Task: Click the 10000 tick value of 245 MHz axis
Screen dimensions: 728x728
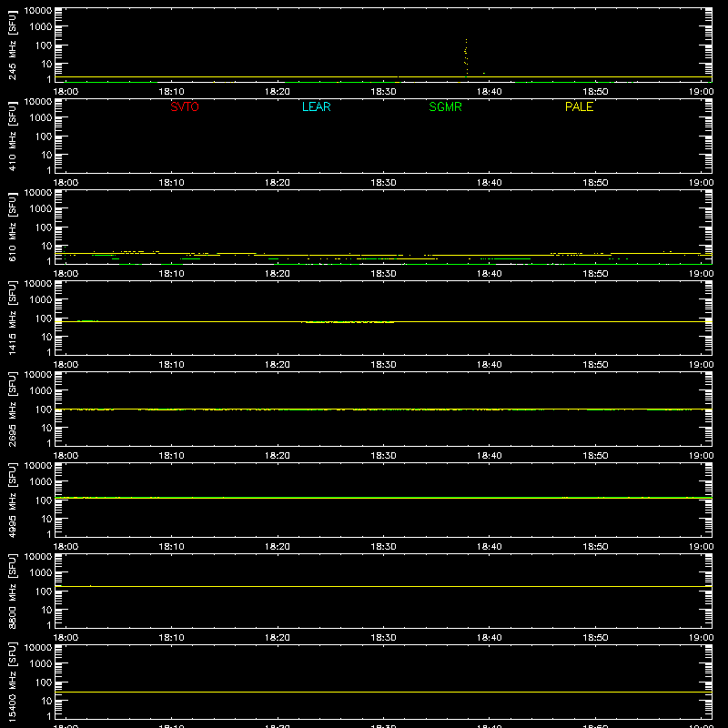Action: point(38,11)
